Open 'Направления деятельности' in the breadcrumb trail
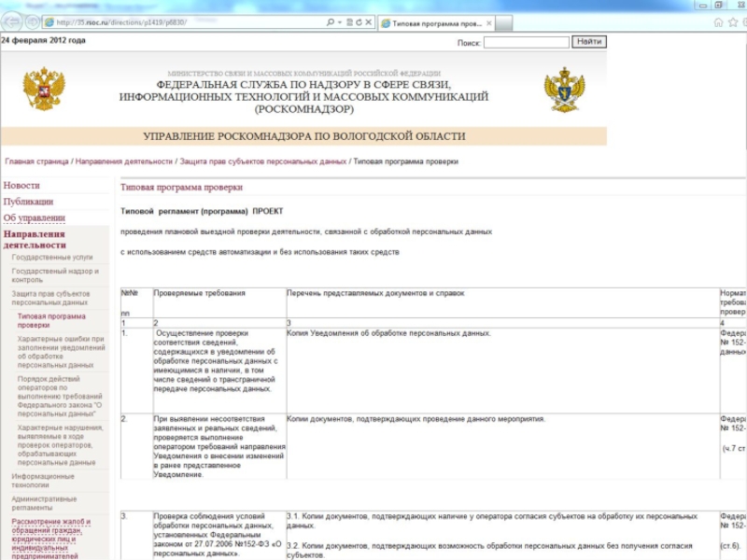The image size is (747, 560). tap(124, 161)
